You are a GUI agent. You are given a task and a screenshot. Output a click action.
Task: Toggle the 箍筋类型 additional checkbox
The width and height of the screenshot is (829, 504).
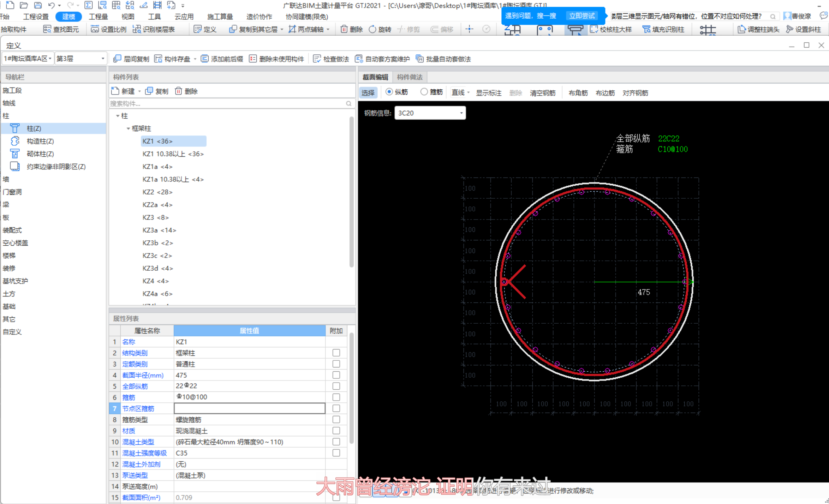click(x=336, y=420)
